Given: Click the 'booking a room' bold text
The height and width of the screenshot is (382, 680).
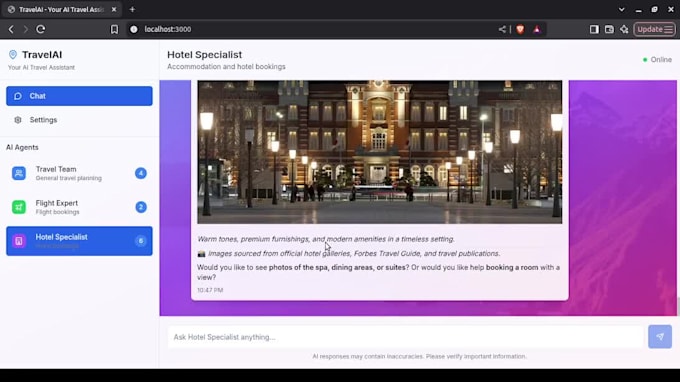Looking at the screenshot, I should pos(512,268).
